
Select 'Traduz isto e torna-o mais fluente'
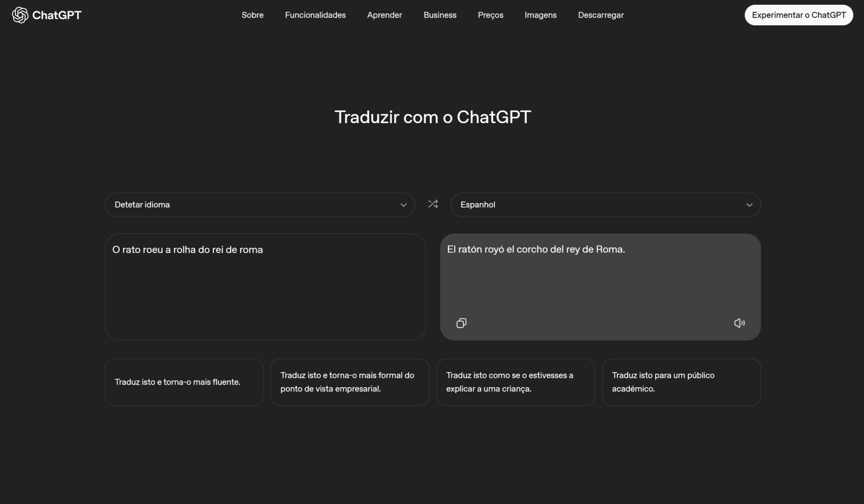pyautogui.click(x=184, y=382)
